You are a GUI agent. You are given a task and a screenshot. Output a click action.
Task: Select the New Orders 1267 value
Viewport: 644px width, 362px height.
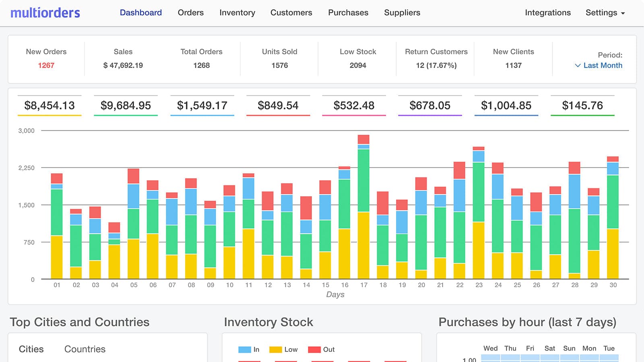point(46,65)
